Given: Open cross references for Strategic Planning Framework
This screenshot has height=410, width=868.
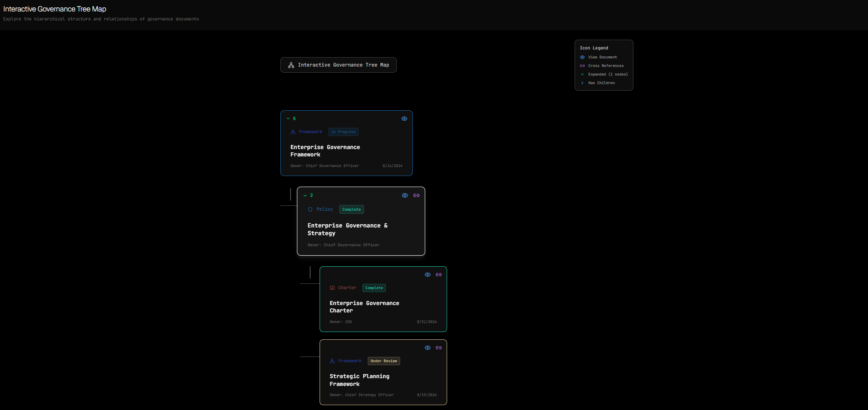Looking at the screenshot, I should coord(439,348).
